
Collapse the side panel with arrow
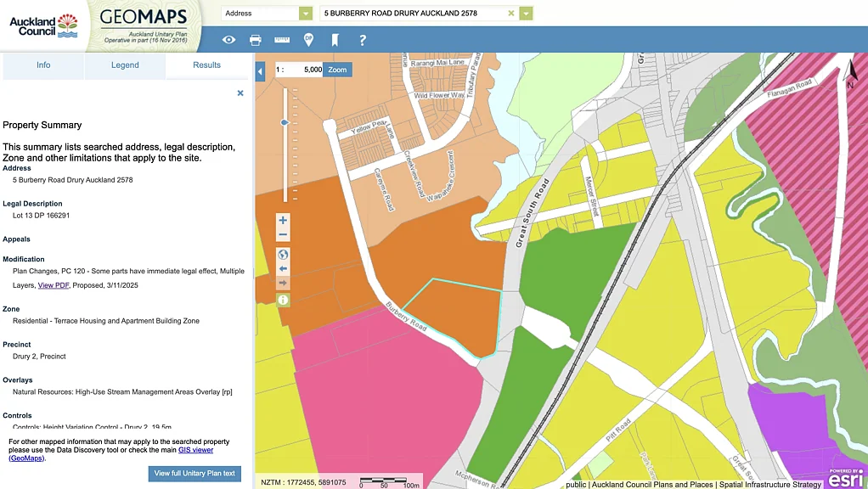click(260, 73)
